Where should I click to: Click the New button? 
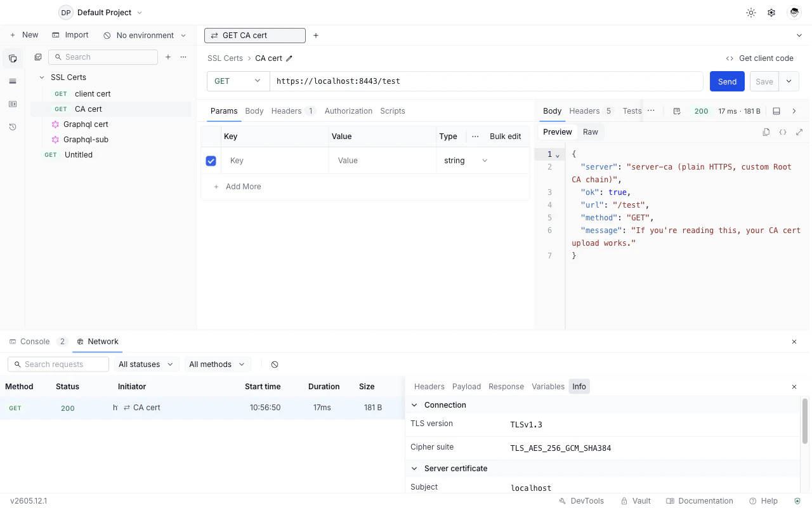pyautogui.click(x=24, y=36)
